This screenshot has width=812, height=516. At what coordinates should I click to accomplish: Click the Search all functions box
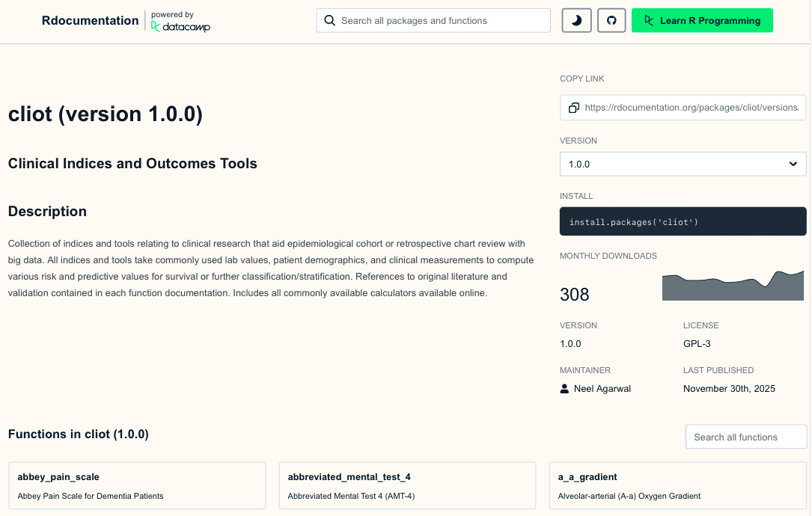pos(745,437)
